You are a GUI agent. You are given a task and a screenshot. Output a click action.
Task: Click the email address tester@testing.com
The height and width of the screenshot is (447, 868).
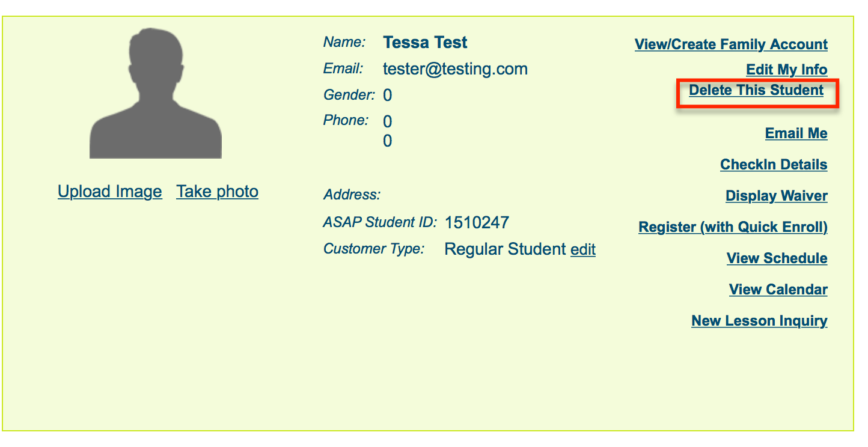[x=455, y=69]
